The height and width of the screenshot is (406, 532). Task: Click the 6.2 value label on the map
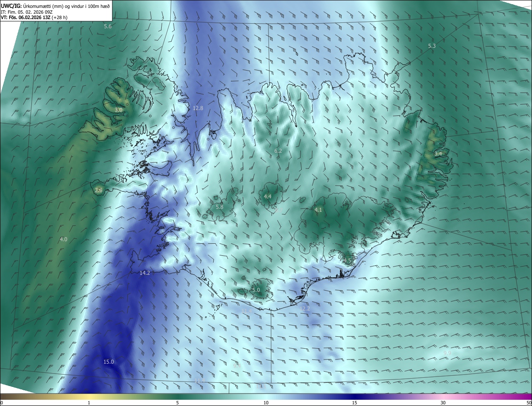(x=278, y=151)
